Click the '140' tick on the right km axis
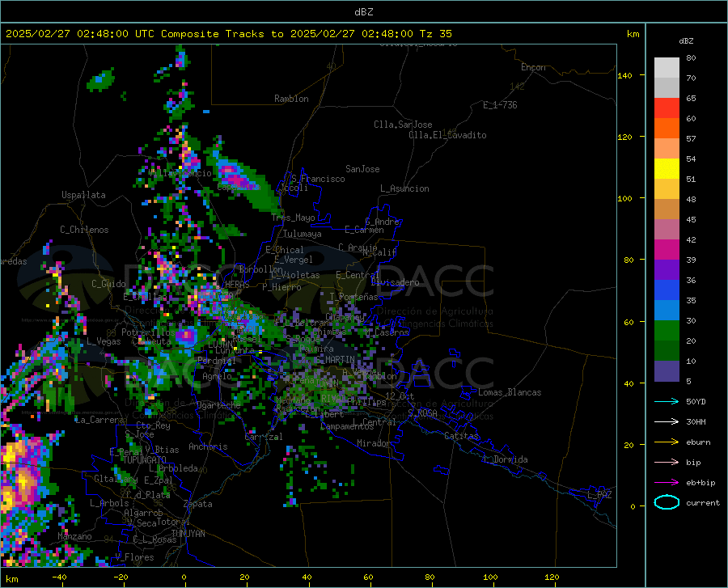728x588 pixels. [624, 76]
